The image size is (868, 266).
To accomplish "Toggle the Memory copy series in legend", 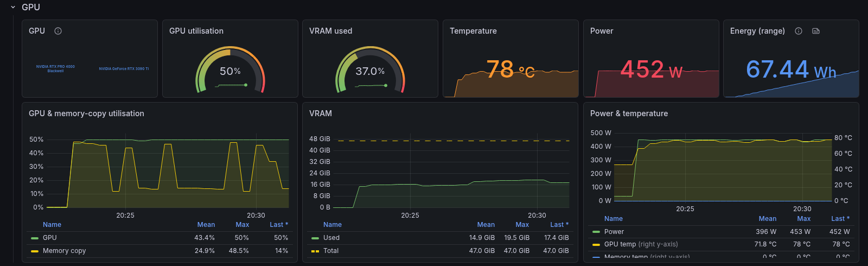I will point(65,251).
